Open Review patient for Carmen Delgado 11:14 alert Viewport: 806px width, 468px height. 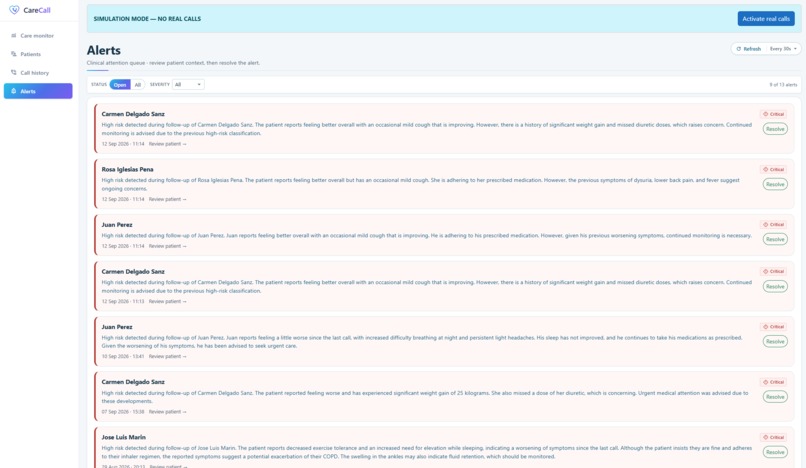168,144
